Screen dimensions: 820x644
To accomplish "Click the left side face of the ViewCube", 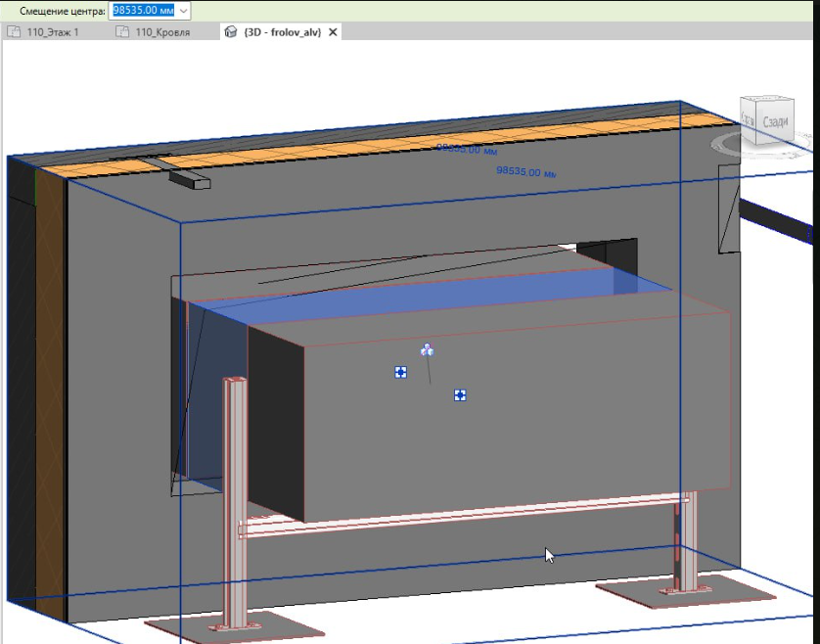I will pyautogui.click(x=749, y=119).
